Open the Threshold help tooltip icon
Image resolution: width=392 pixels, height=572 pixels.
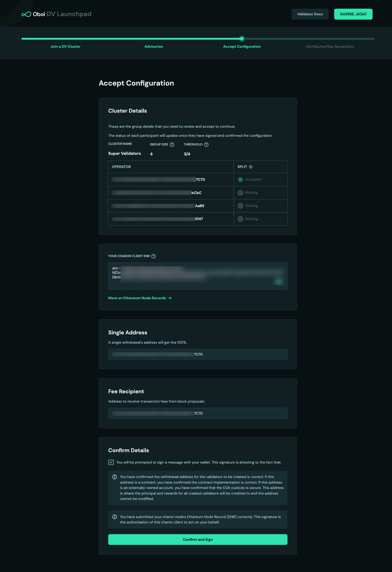(206, 144)
